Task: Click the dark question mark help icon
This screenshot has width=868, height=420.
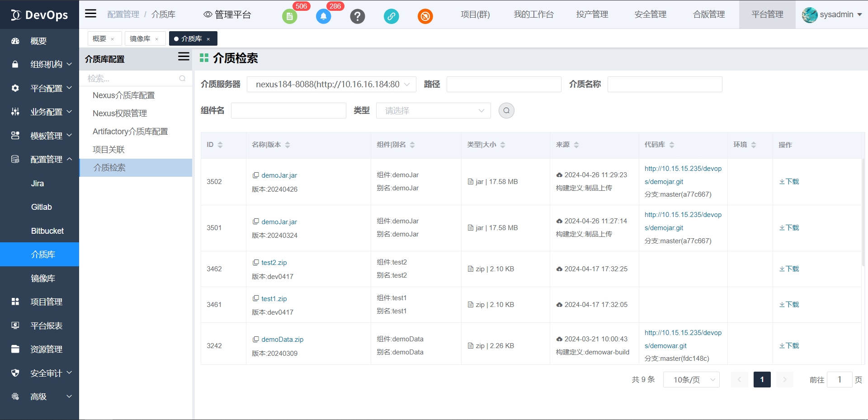Action: click(x=357, y=17)
